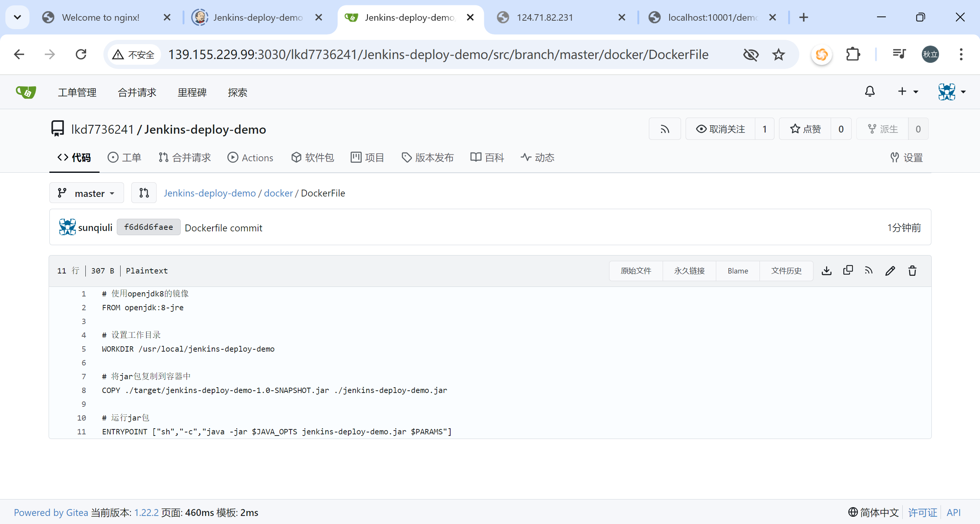This screenshot has width=980, height=524.
Task: Click browser address bar URL
Action: pos(438,55)
